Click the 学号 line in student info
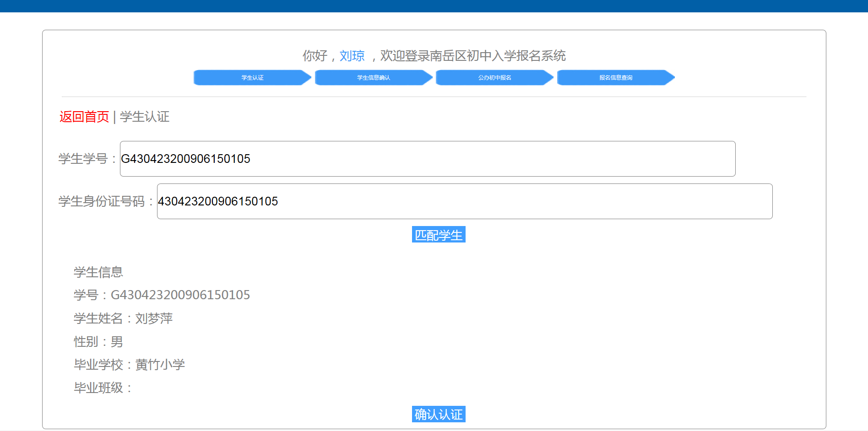The height and width of the screenshot is (431, 868). point(162,295)
